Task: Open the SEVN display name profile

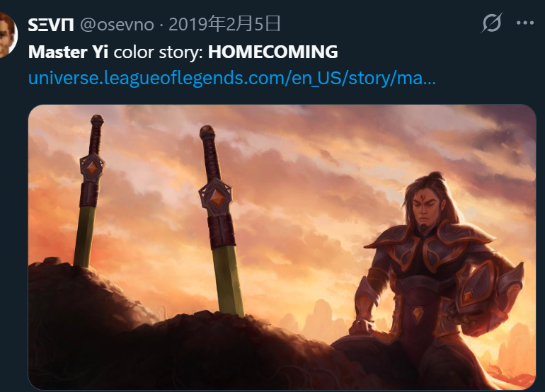Action: (x=51, y=25)
